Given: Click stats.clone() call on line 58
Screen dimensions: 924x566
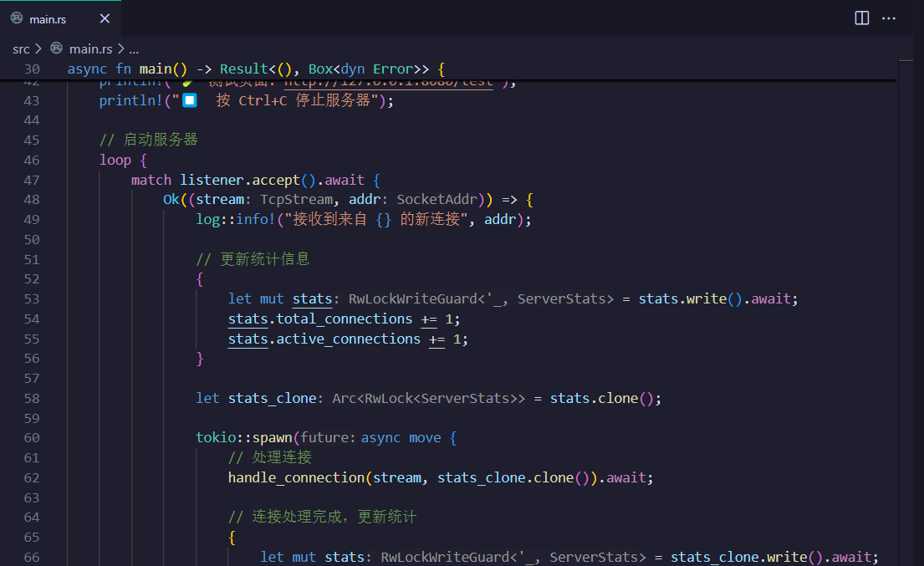Looking at the screenshot, I should click(x=602, y=399).
